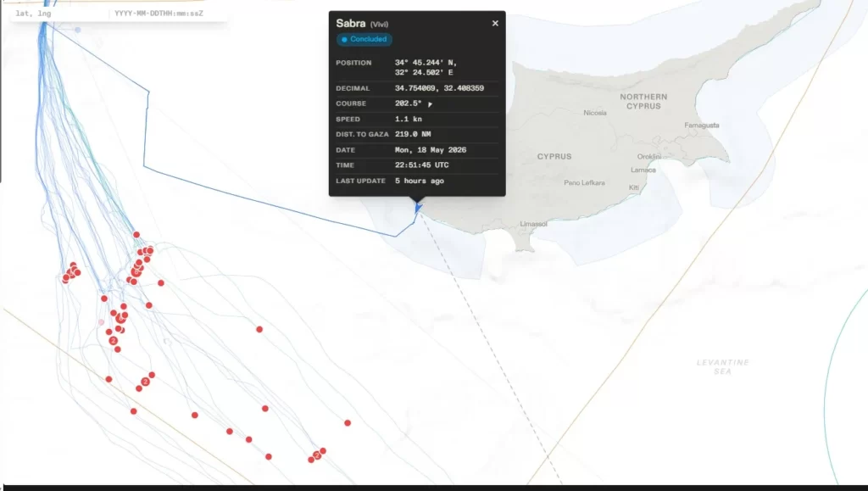Click the 219.0 NM distance to Gaza value
Screen dimensions: 868x491
click(x=413, y=135)
